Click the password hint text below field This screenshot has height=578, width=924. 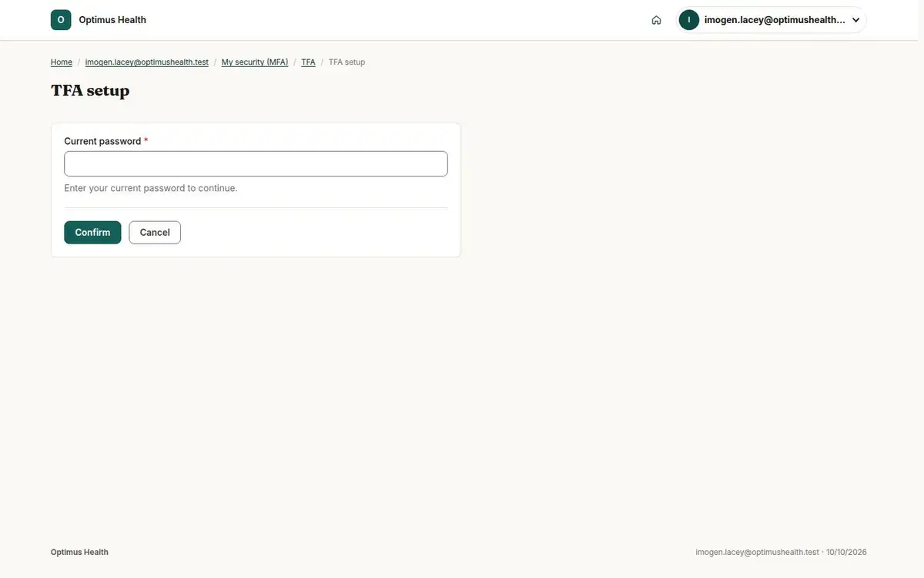[x=151, y=188]
